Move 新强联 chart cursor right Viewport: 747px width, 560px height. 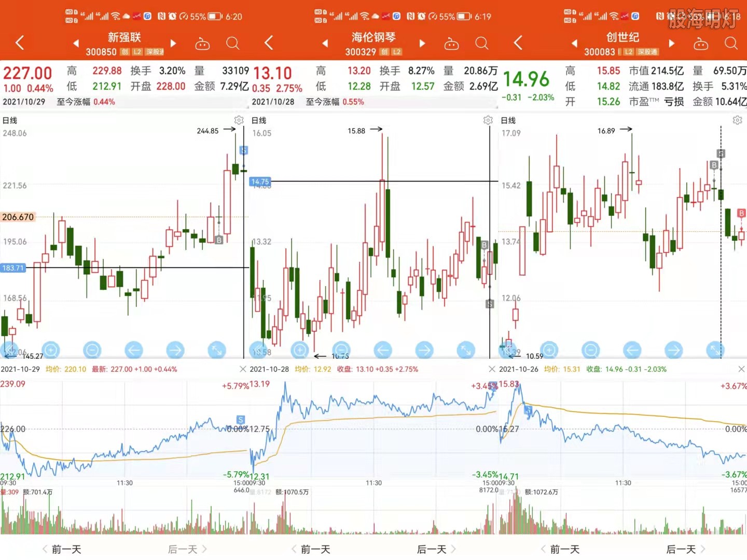pyautogui.click(x=175, y=351)
